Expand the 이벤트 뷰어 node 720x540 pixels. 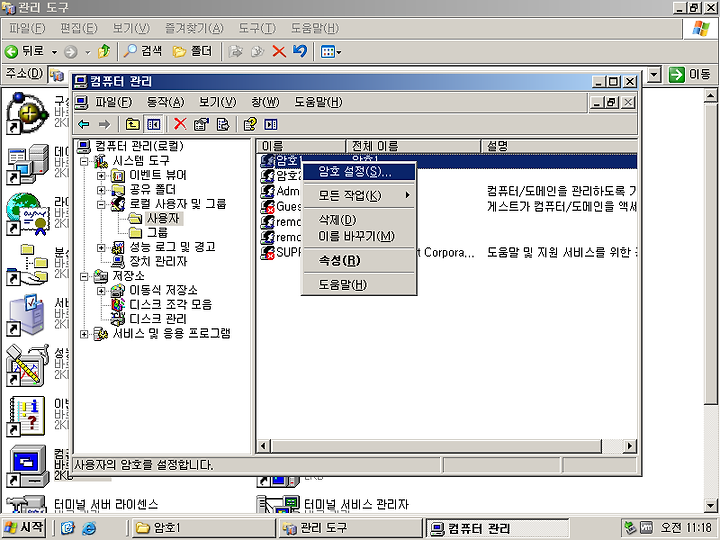pyautogui.click(x=101, y=175)
